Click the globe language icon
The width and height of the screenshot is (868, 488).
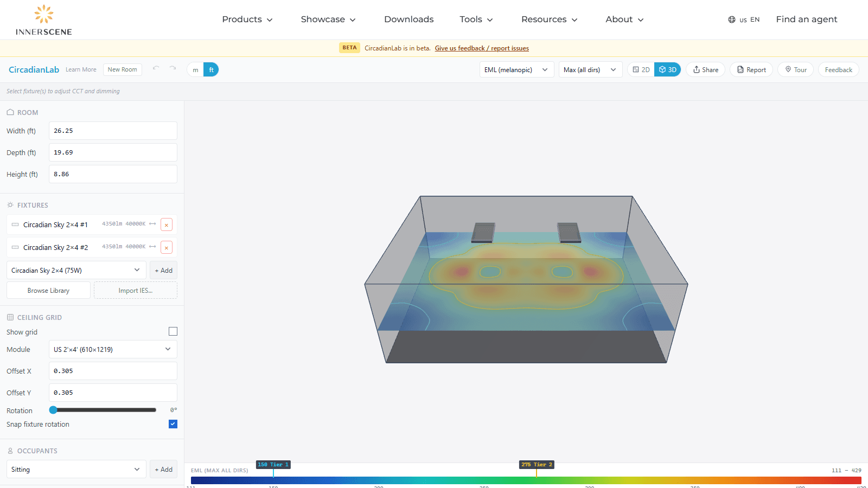(x=732, y=20)
